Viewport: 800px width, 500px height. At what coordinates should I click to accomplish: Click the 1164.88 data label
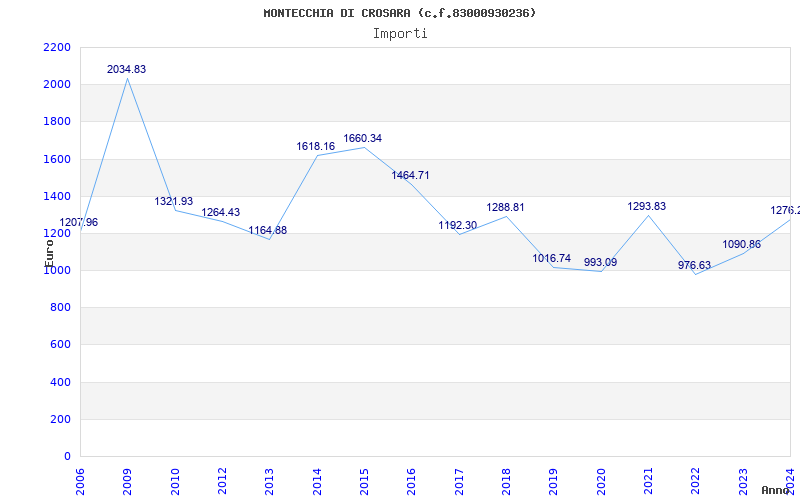(x=268, y=230)
